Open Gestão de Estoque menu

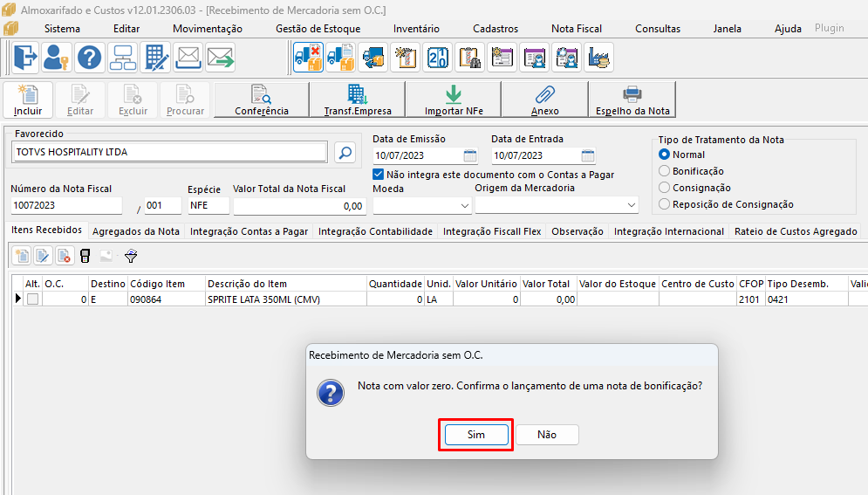click(x=318, y=29)
